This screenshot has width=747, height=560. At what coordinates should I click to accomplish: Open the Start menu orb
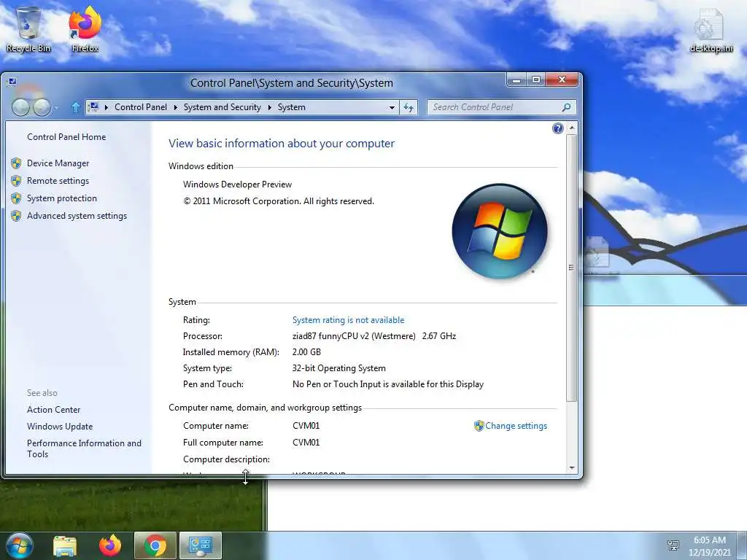[x=20, y=545]
